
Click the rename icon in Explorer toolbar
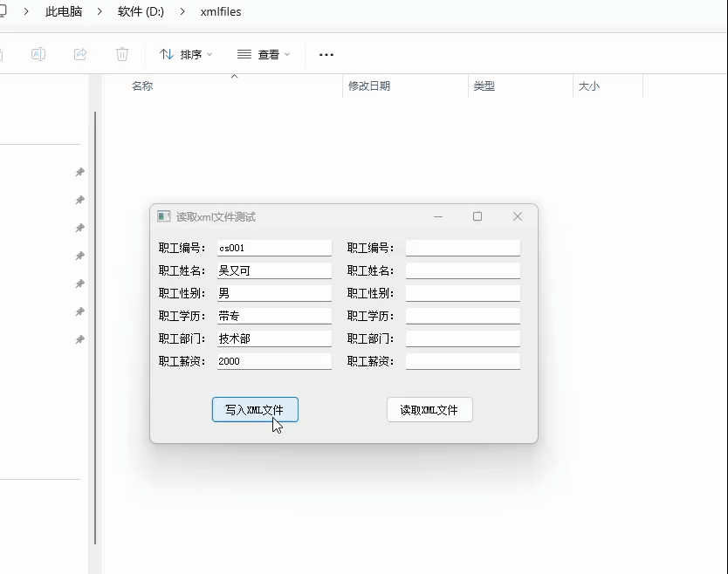(x=38, y=54)
